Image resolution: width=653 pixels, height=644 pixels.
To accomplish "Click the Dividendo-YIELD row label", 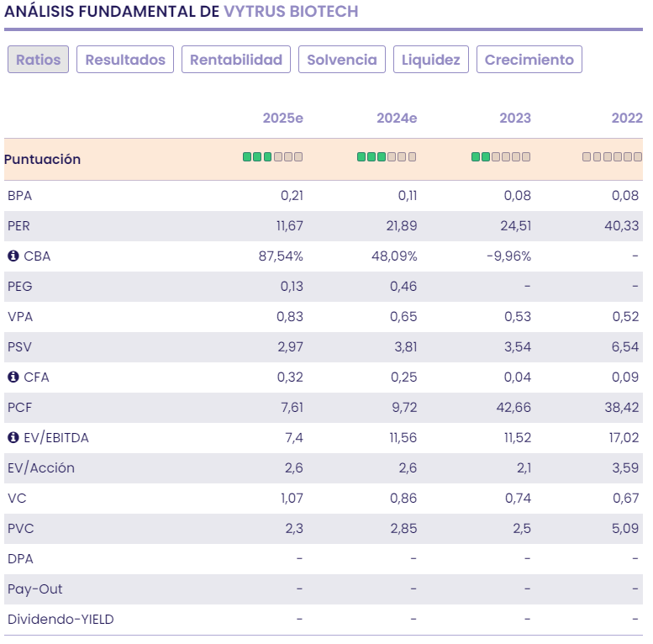I will point(61,620).
